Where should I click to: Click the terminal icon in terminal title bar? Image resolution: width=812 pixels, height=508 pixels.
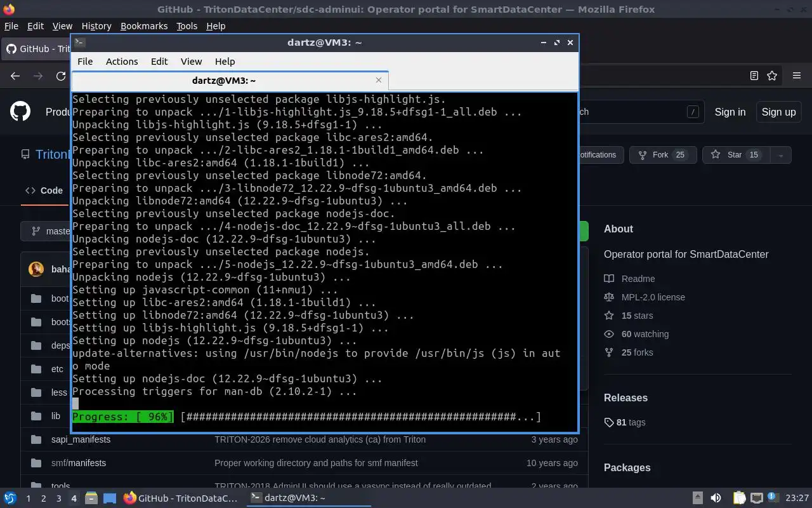(x=80, y=43)
